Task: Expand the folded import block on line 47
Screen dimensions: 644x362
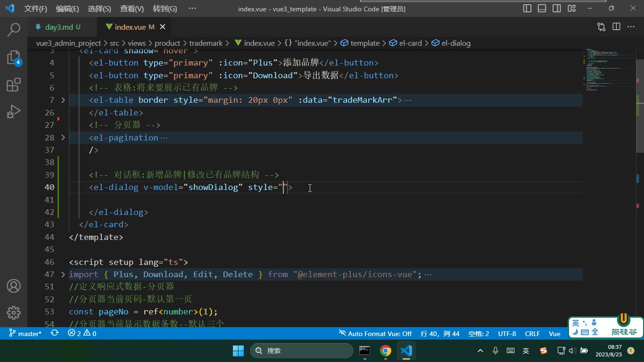Action: pos(63,274)
